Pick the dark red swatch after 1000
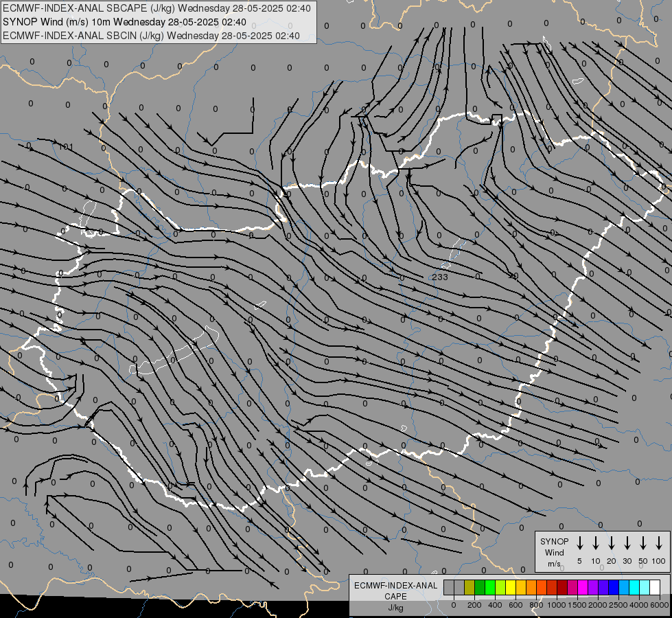The width and height of the screenshot is (672, 618). click(563, 588)
